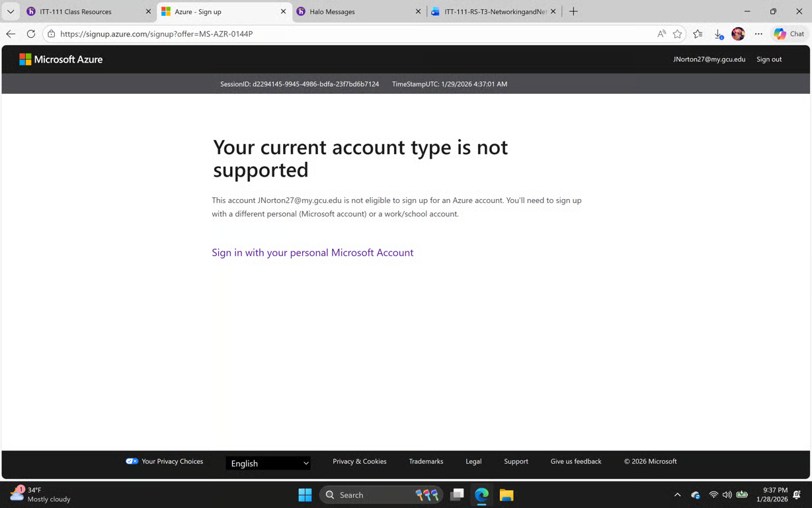This screenshot has width=812, height=508.
Task: Open Edge Collections
Action: [x=698, y=34]
